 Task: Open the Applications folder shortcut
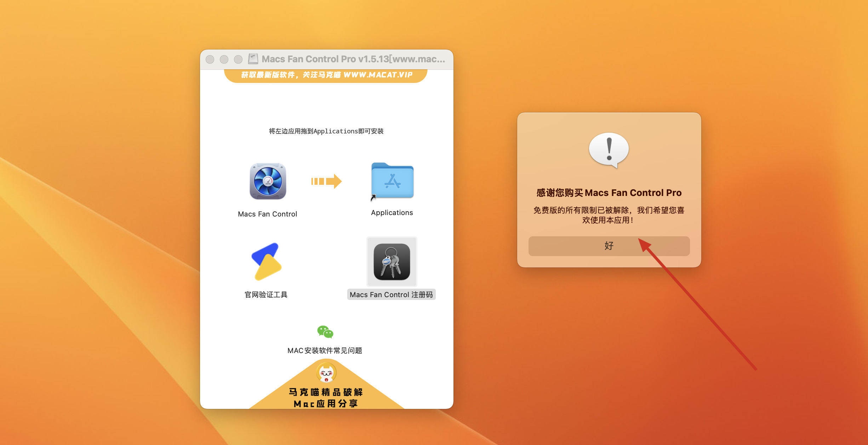coord(392,181)
